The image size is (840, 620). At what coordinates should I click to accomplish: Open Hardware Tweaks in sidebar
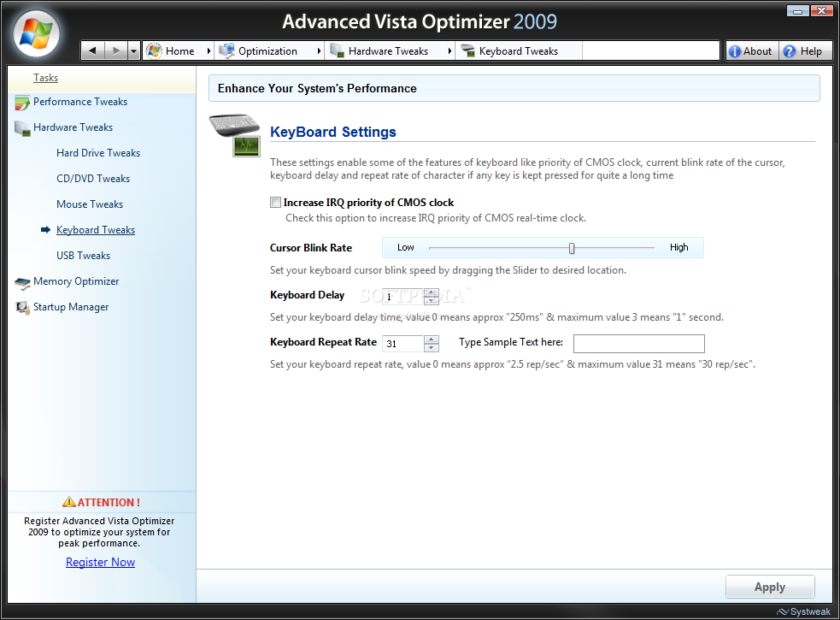pyautogui.click(x=73, y=127)
